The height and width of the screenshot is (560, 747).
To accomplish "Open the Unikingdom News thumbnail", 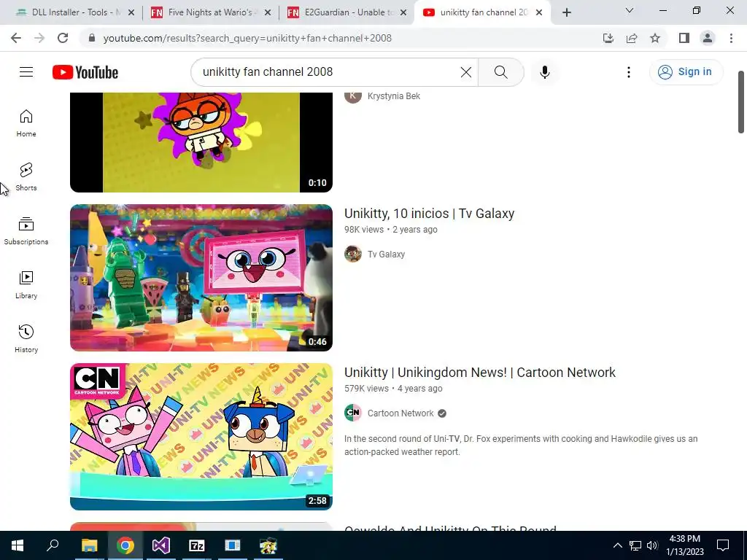I will 201,437.
